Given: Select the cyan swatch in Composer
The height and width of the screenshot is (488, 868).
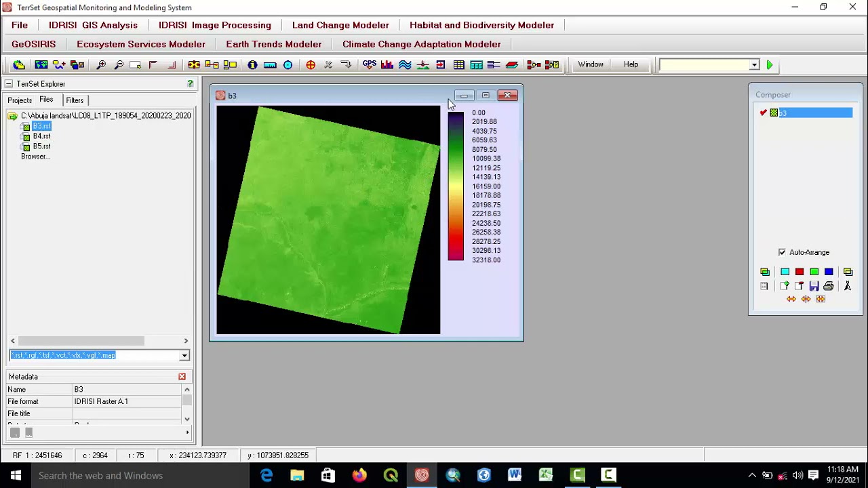Looking at the screenshot, I should click(785, 272).
